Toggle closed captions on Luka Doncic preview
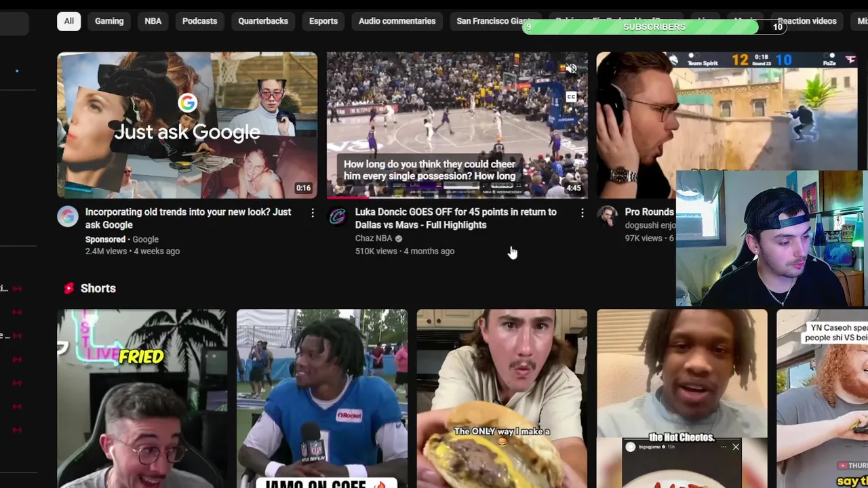 (571, 97)
